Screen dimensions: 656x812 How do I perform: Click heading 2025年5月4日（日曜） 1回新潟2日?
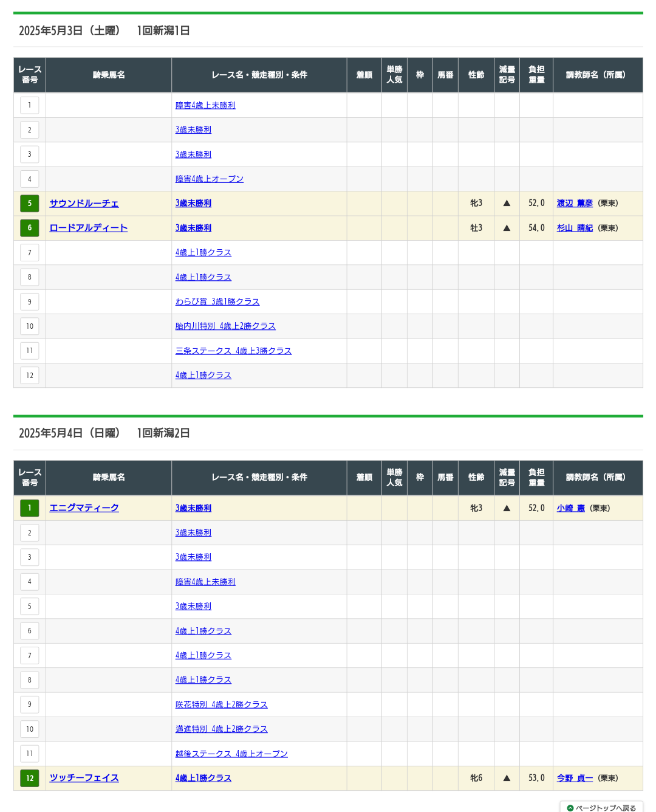104,433
